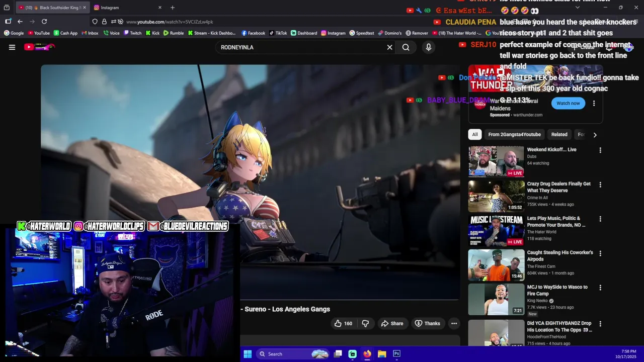Open the Google bookmark

coord(14,33)
